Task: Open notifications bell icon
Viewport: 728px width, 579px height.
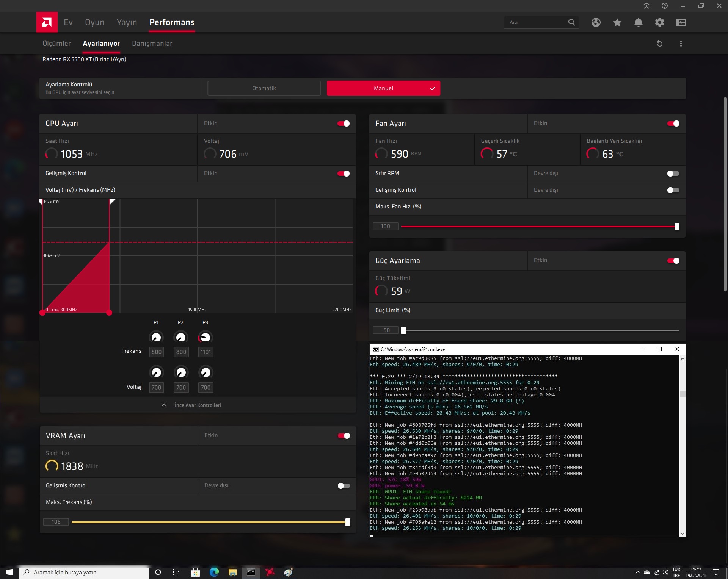Action: tap(638, 22)
